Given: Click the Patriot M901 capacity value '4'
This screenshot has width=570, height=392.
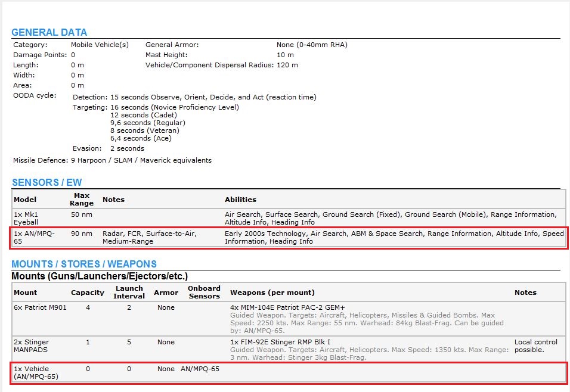Looking at the screenshot, I should pos(88,307).
